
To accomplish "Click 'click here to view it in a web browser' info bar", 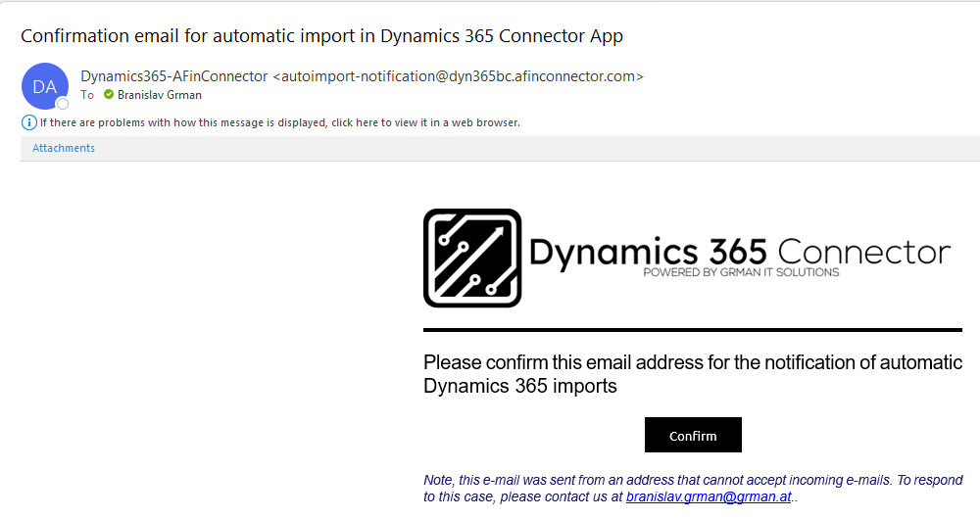I will (x=280, y=122).
